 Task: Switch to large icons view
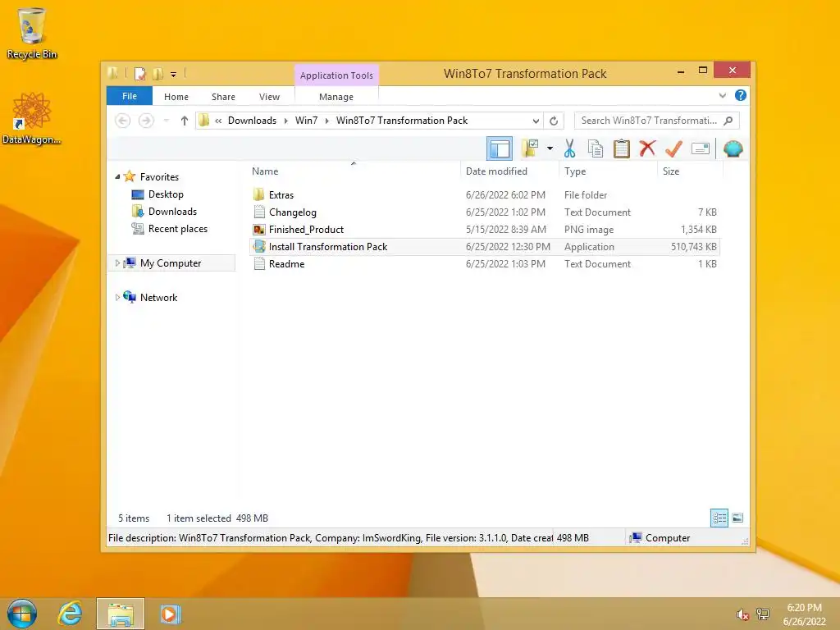click(x=737, y=518)
